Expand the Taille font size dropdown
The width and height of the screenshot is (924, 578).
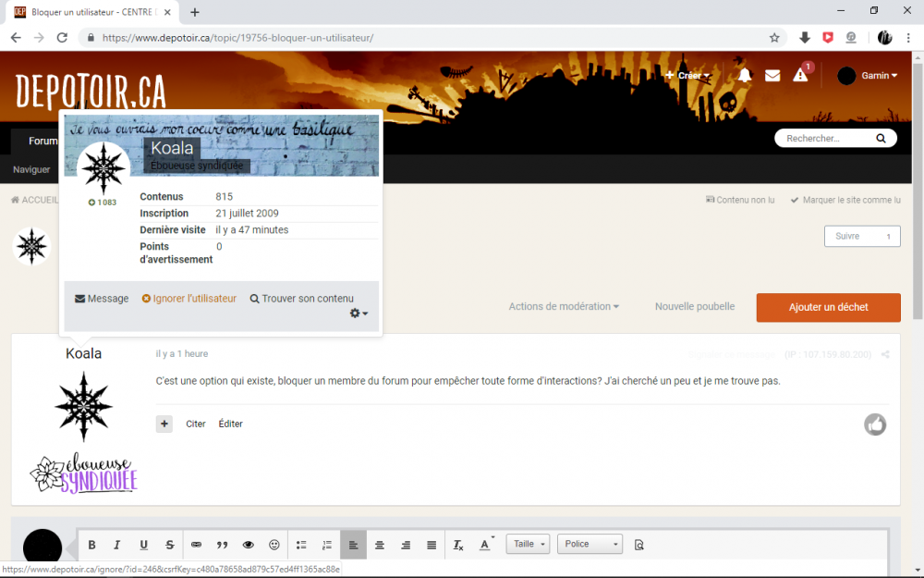point(529,545)
